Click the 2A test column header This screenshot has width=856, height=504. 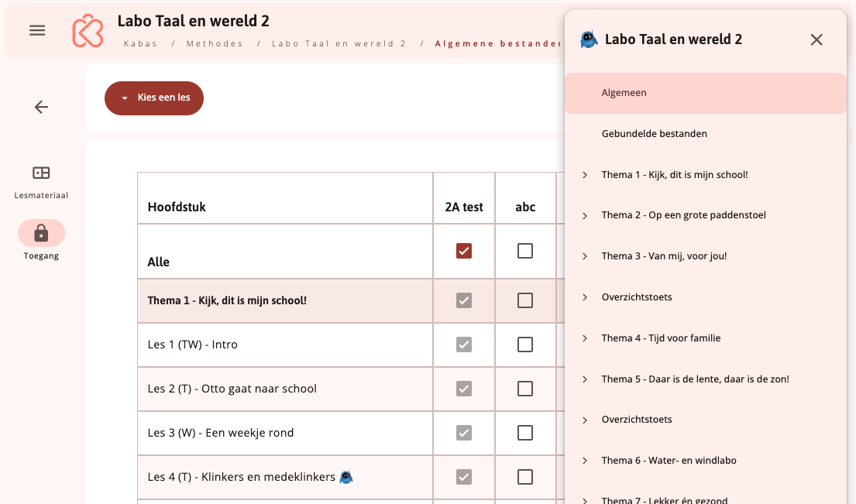click(x=464, y=207)
